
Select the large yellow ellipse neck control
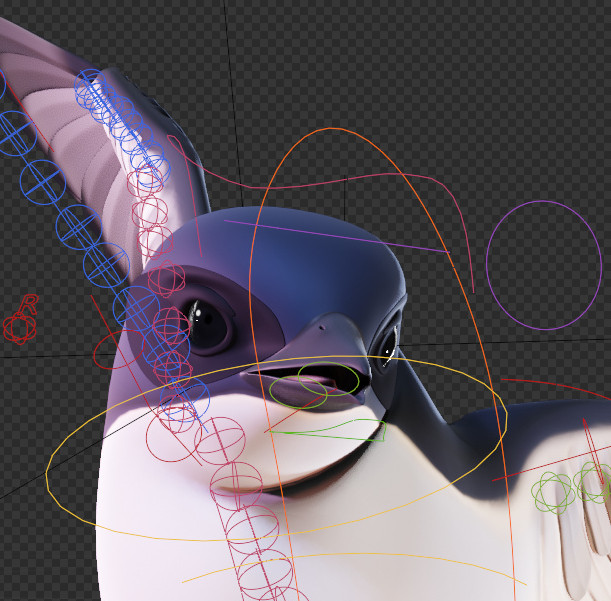(276, 448)
